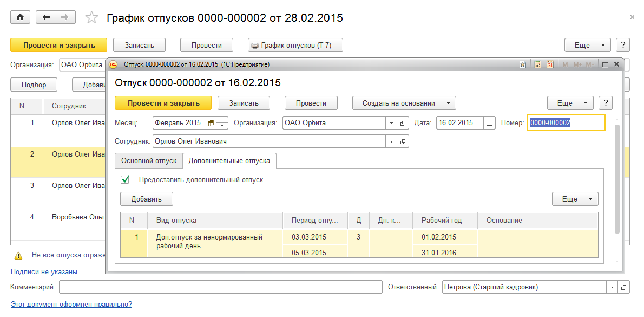Print График отпусков (Т-7) form
644x317 pixels.
(x=295, y=46)
